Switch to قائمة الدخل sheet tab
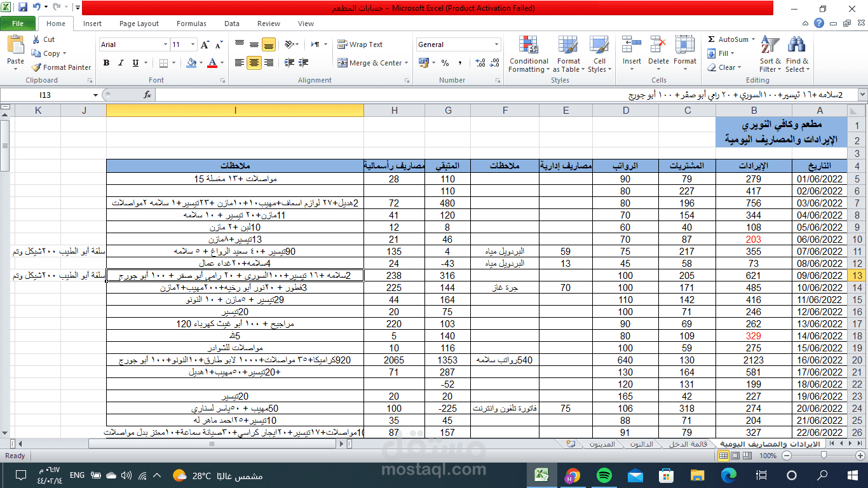Viewport: 868px width, 488px height. tap(689, 444)
